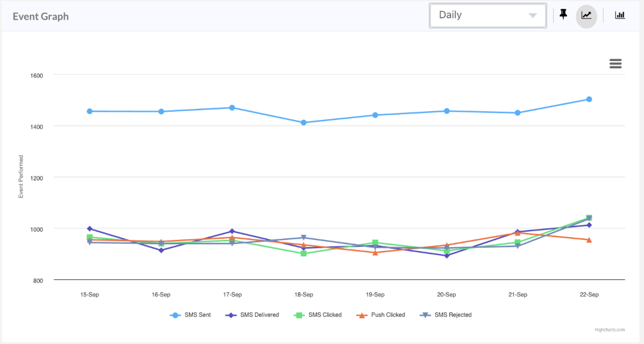The height and width of the screenshot is (344, 644).
Task: Click Push Clicked triangle marker on 22-Sep
Action: tap(589, 240)
